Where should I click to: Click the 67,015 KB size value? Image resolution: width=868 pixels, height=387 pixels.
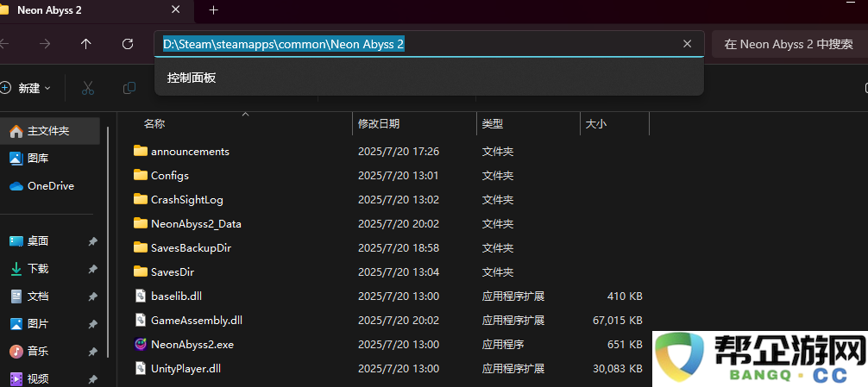pos(620,320)
